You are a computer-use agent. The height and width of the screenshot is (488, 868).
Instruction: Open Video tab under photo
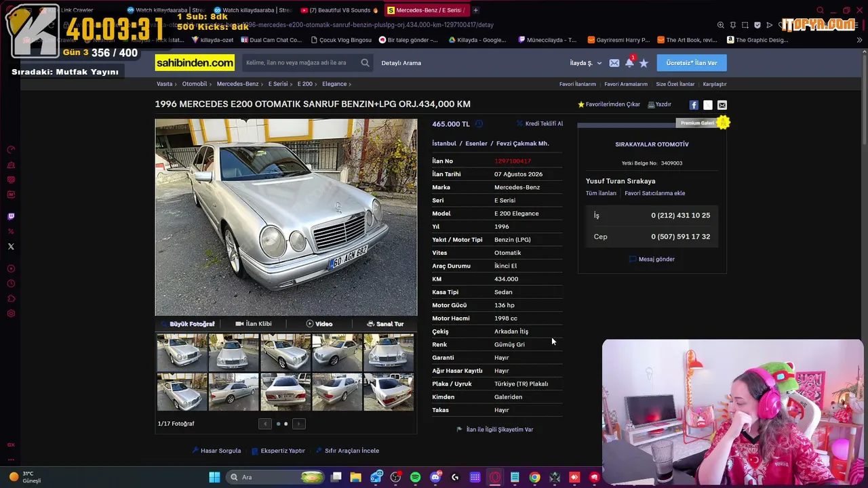pyautogui.click(x=319, y=324)
